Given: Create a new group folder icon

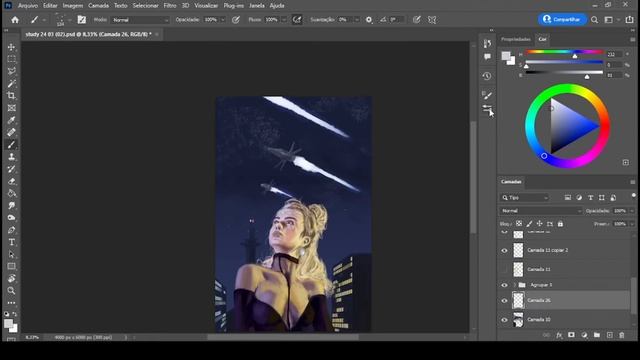Looking at the screenshot, I should [597, 335].
